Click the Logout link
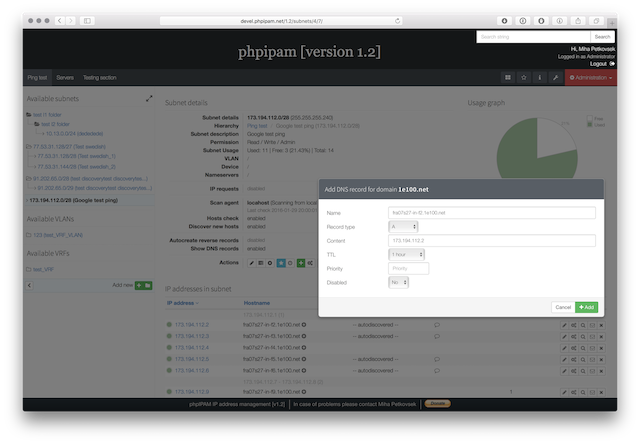Image resolution: width=640 pixels, height=444 pixels. coord(598,64)
